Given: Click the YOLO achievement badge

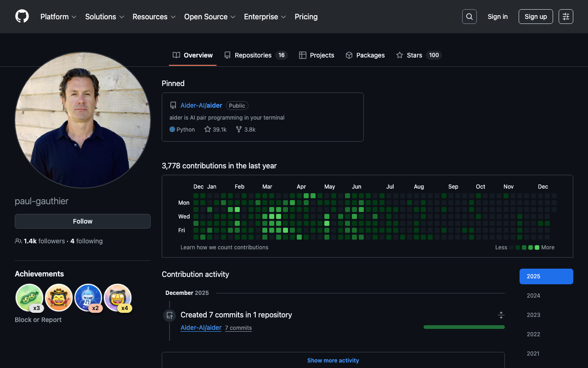Looking at the screenshot, I should (59, 298).
